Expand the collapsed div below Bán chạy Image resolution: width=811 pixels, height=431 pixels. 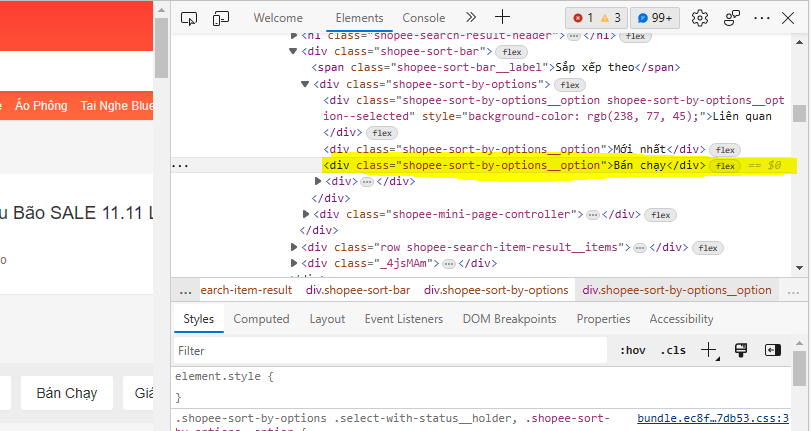point(318,181)
